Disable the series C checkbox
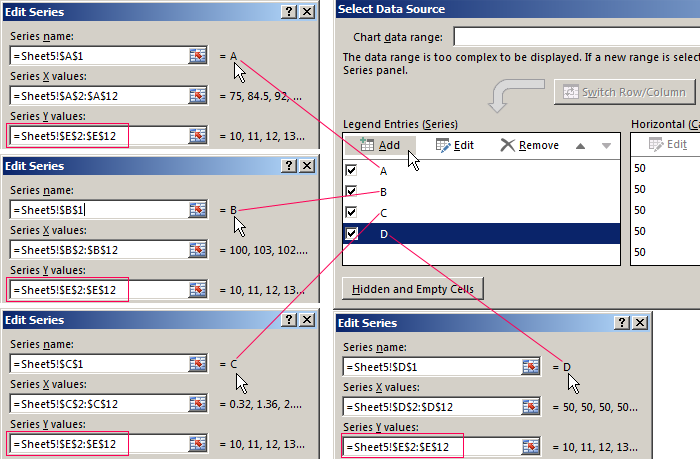The image size is (700, 460). point(351,213)
